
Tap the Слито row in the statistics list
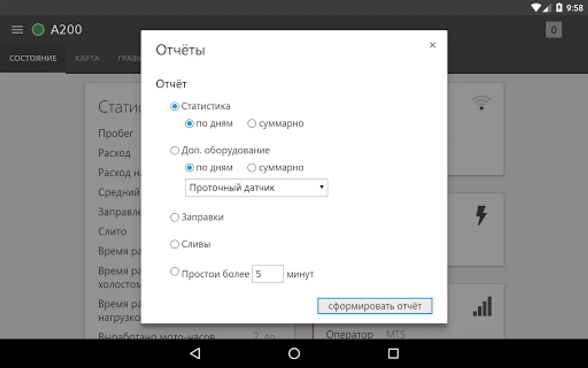pos(112,231)
